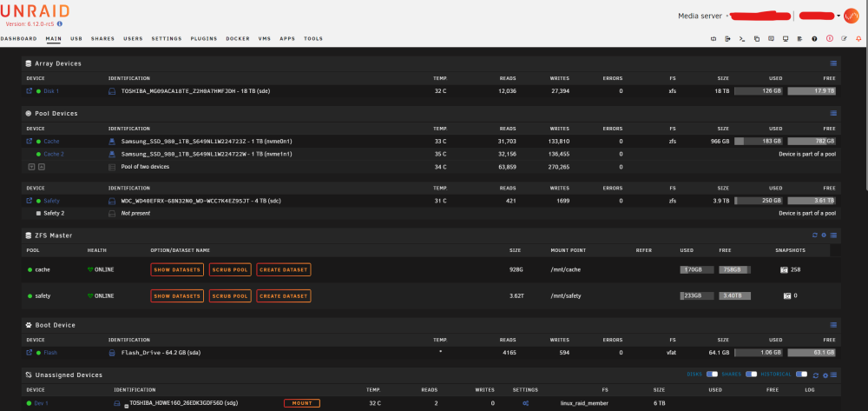Click SCRUB POOL for cache pool

point(230,269)
